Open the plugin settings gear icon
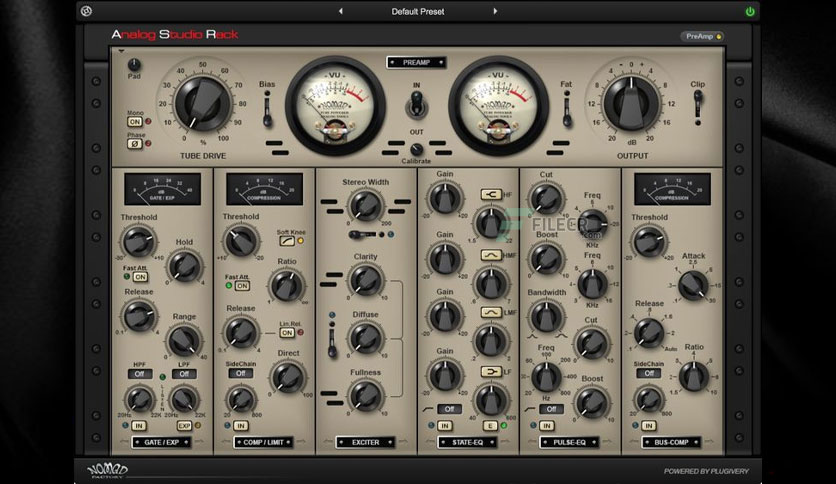This screenshot has height=484, width=836. click(x=86, y=11)
